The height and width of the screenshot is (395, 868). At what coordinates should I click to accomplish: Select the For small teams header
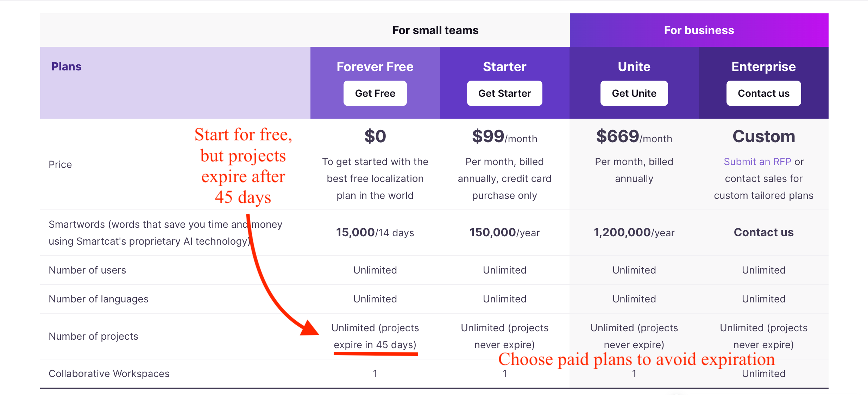click(435, 30)
